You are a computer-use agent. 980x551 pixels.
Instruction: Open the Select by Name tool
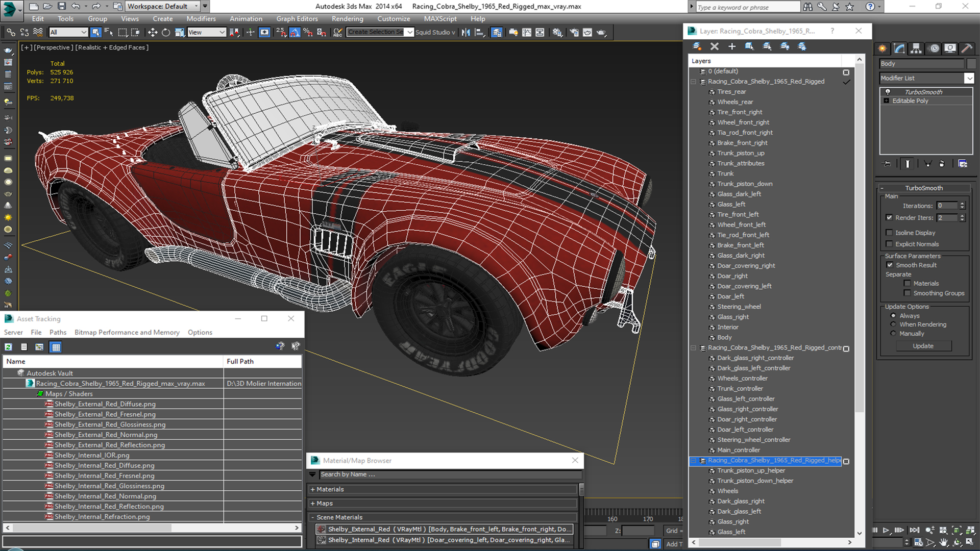pos(109,32)
